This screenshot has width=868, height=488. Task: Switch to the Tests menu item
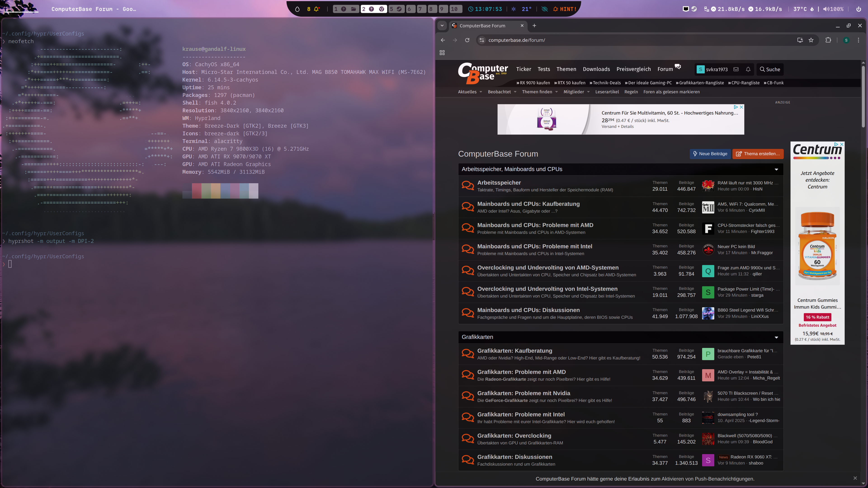click(x=543, y=69)
